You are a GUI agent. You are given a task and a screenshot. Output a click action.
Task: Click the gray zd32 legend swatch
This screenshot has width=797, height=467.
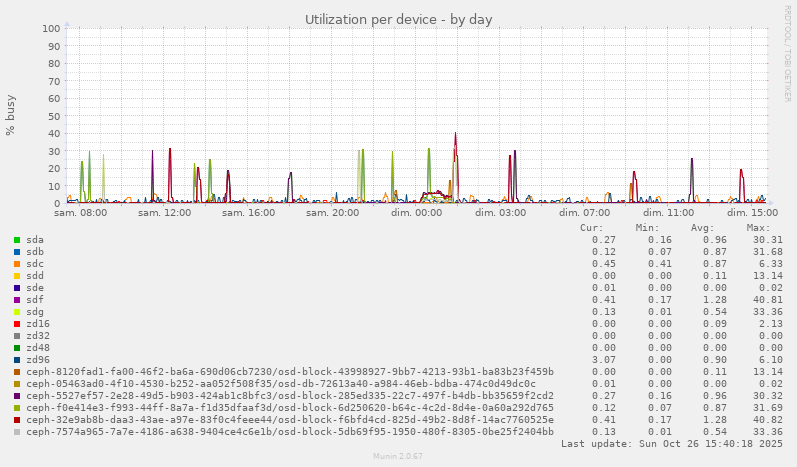coord(17,336)
